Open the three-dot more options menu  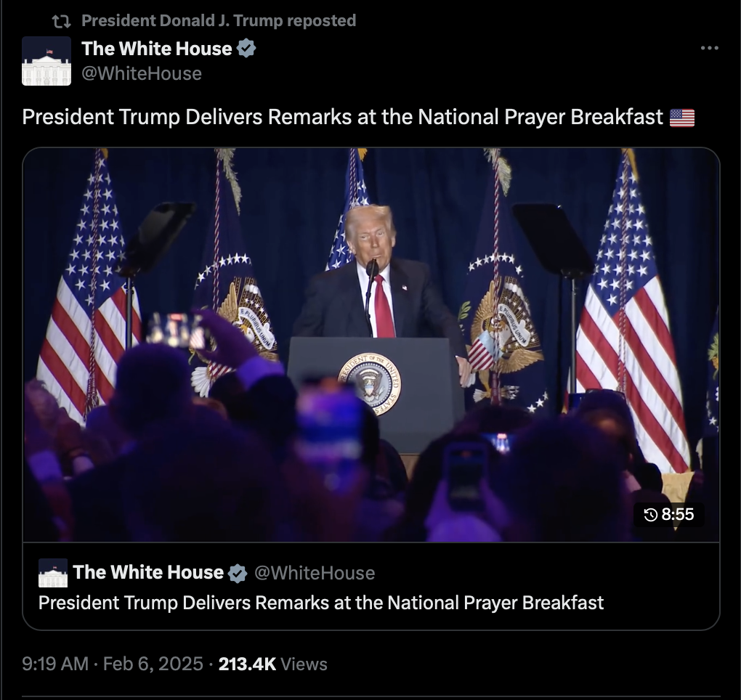pyautogui.click(x=709, y=48)
